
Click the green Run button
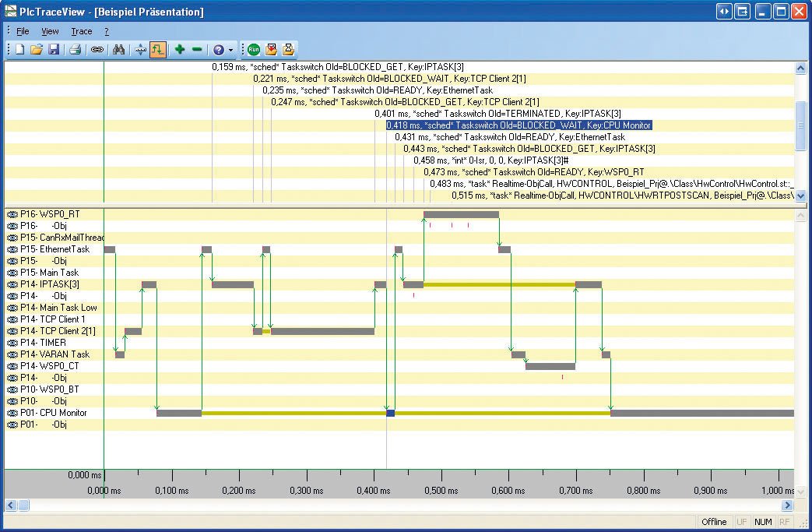[254, 50]
